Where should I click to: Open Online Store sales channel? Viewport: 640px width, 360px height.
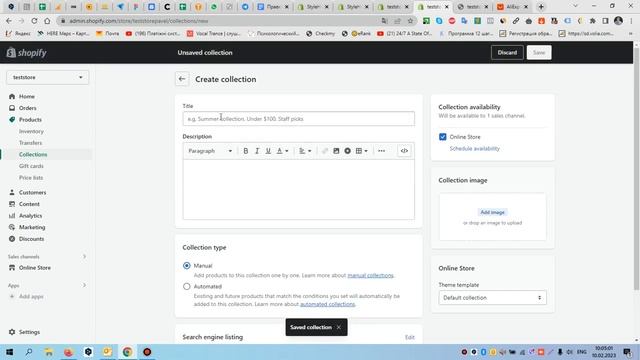pyautogui.click(x=35, y=268)
